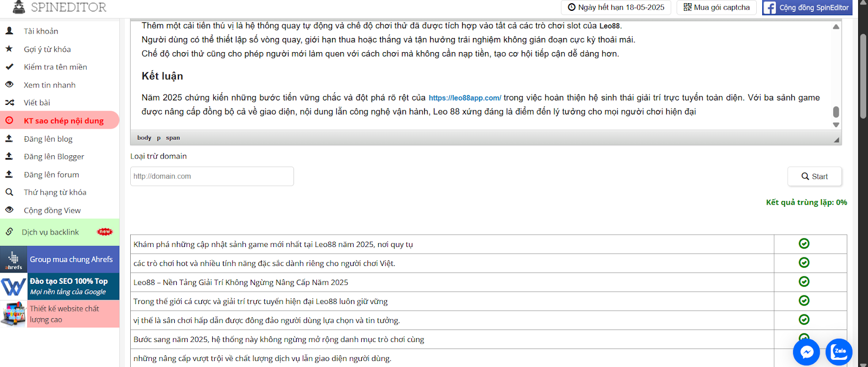Click green check icon for 'Leo88 – Nền Tảng' row

point(804,282)
